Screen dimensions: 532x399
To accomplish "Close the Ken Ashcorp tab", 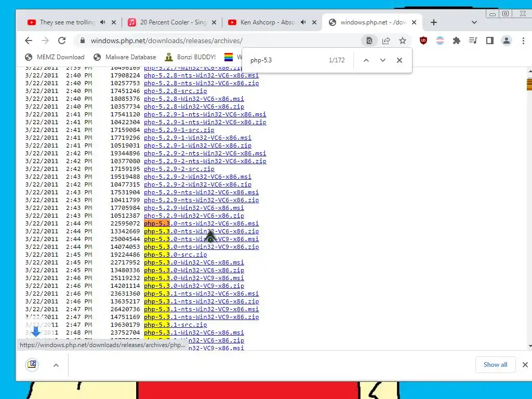I will [x=314, y=22].
